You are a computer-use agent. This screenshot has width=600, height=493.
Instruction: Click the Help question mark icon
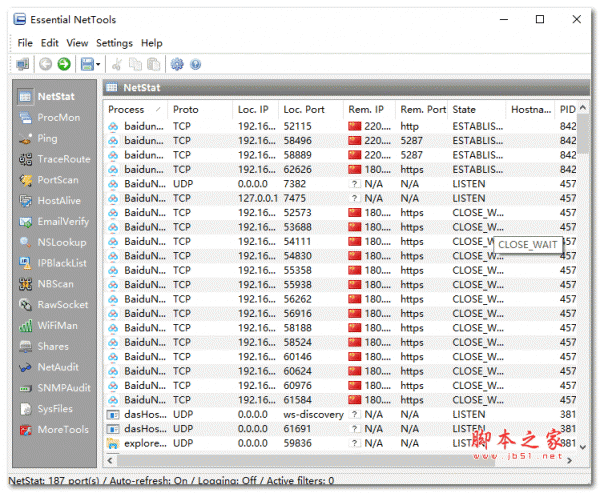click(x=195, y=64)
